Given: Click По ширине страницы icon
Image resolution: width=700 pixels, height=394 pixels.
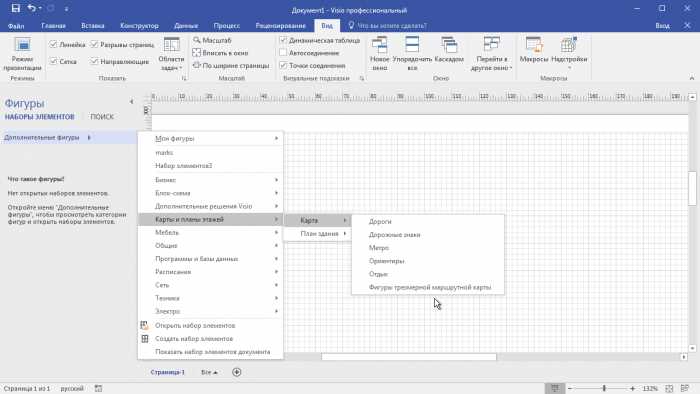Looking at the screenshot, I should [196, 65].
